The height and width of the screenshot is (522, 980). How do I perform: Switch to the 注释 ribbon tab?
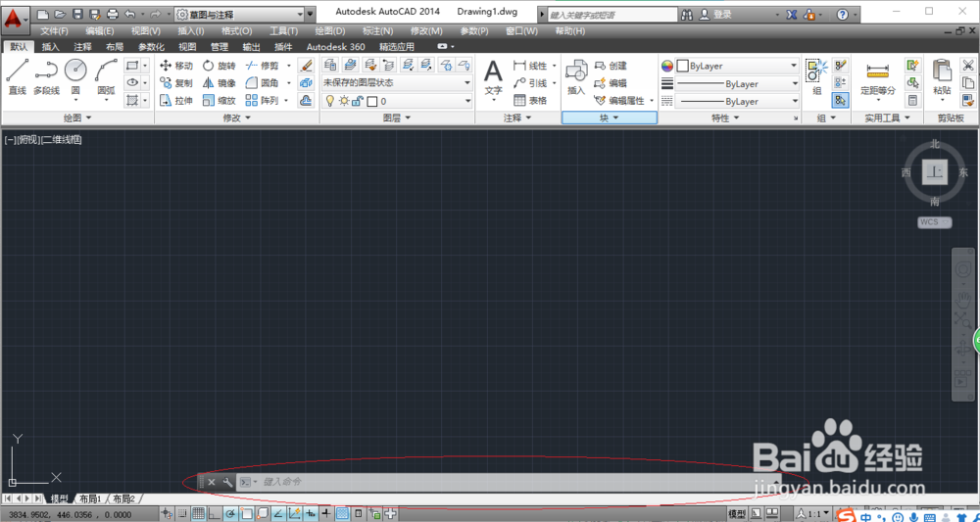click(82, 46)
